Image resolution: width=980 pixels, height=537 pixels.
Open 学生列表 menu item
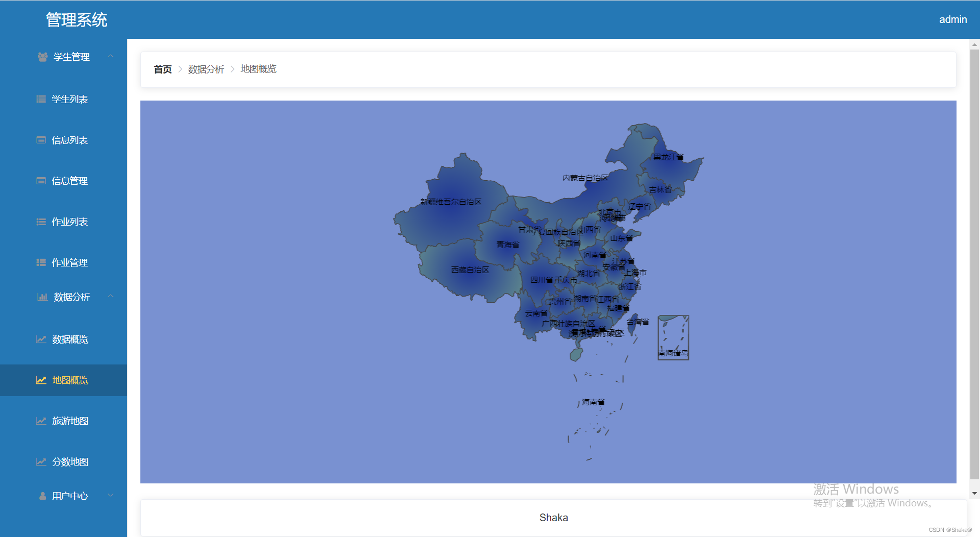pyautogui.click(x=63, y=99)
